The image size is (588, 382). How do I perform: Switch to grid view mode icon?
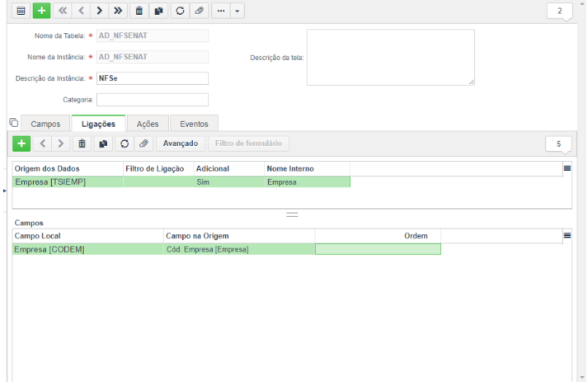[x=21, y=11]
